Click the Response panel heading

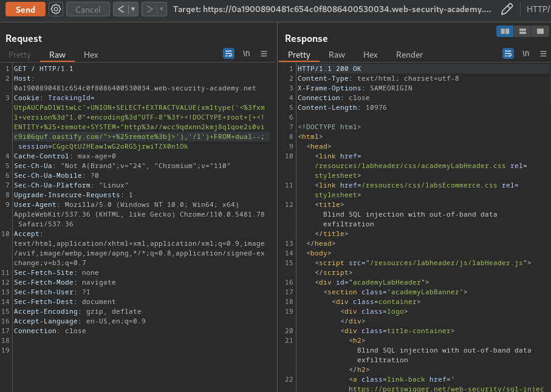coord(306,39)
